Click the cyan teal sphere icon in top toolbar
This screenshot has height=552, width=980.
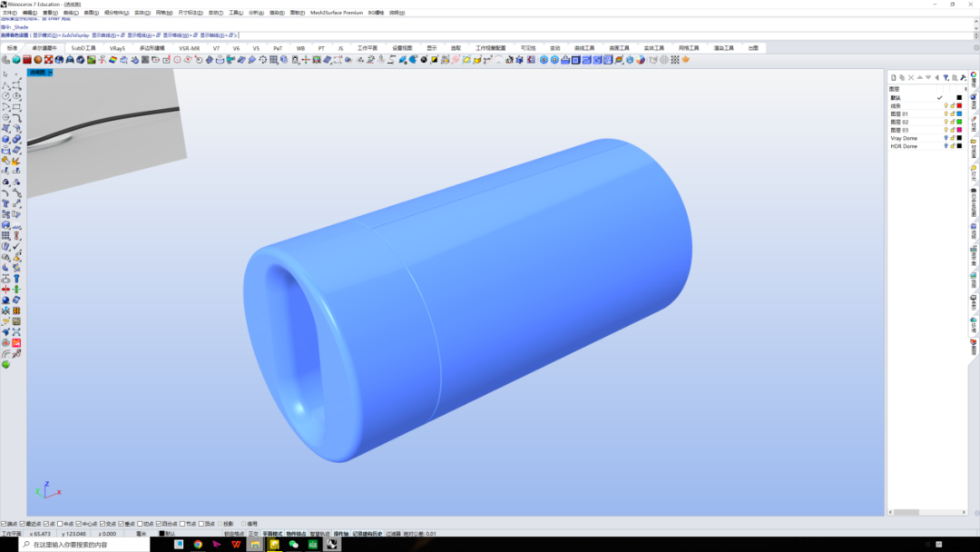click(x=16, y=60)
